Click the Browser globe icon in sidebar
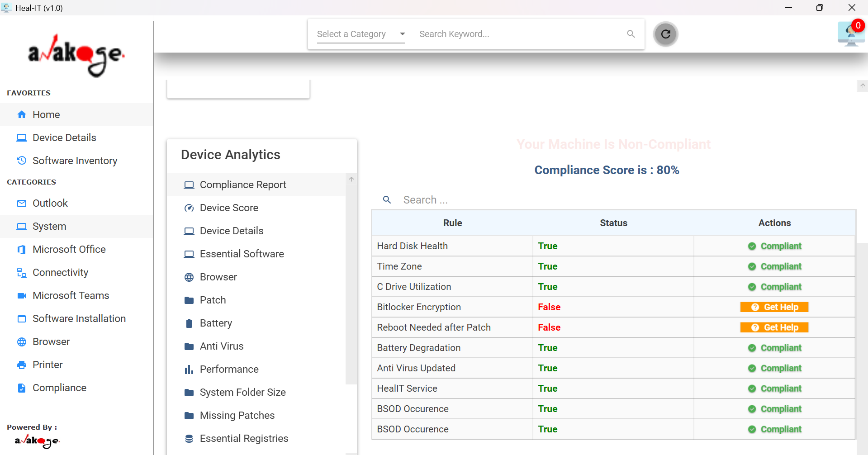 point(22,341)
